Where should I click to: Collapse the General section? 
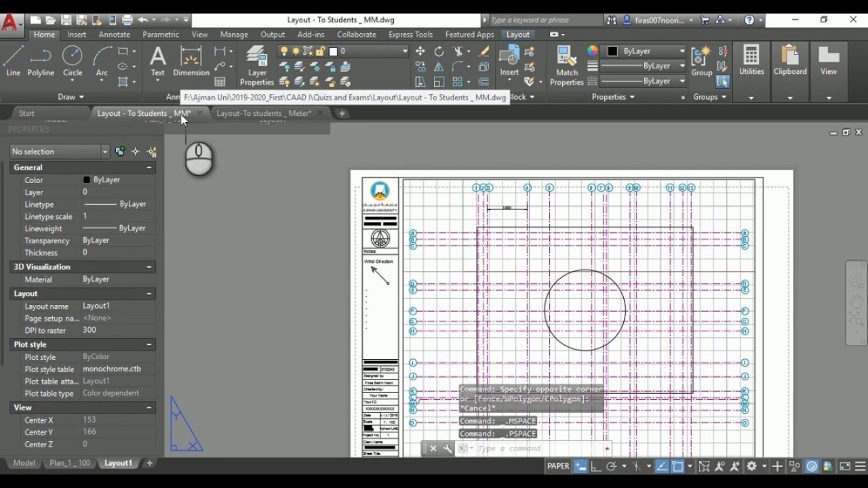coord(149,167)
